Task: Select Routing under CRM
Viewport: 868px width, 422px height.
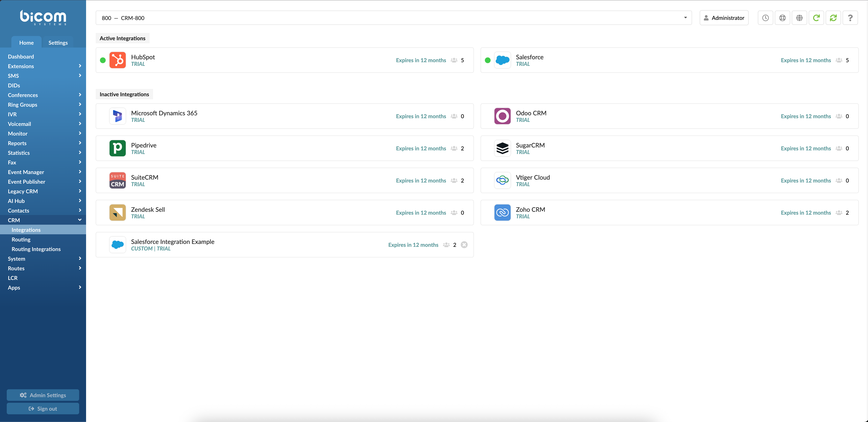Action: [43, 239]
